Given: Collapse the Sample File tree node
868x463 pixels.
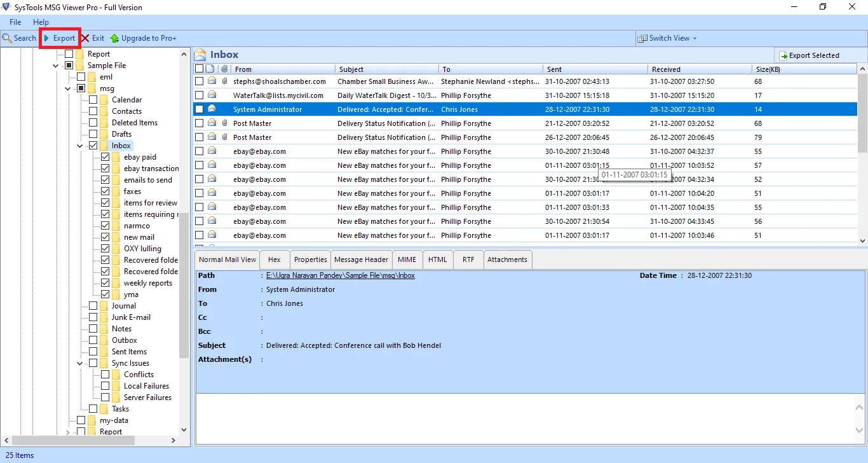Looking at the screenshot, I should click(x=57, y=66).
